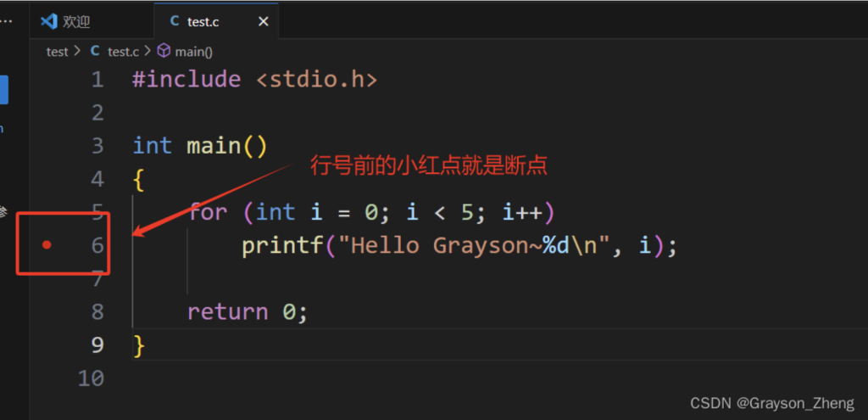Toggle the red breakpoint dot on line 6
This screenshot has width=868, height=420.
tap(47, 245)
